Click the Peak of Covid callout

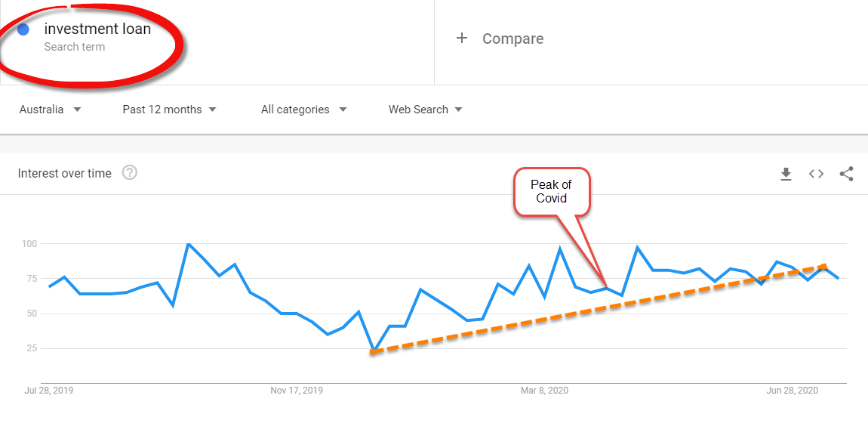552,192
